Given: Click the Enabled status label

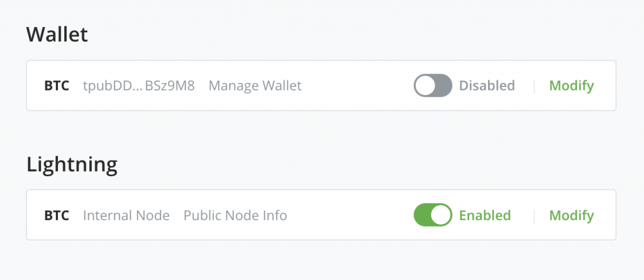Looking at the screenshot, I should point(485,215).
